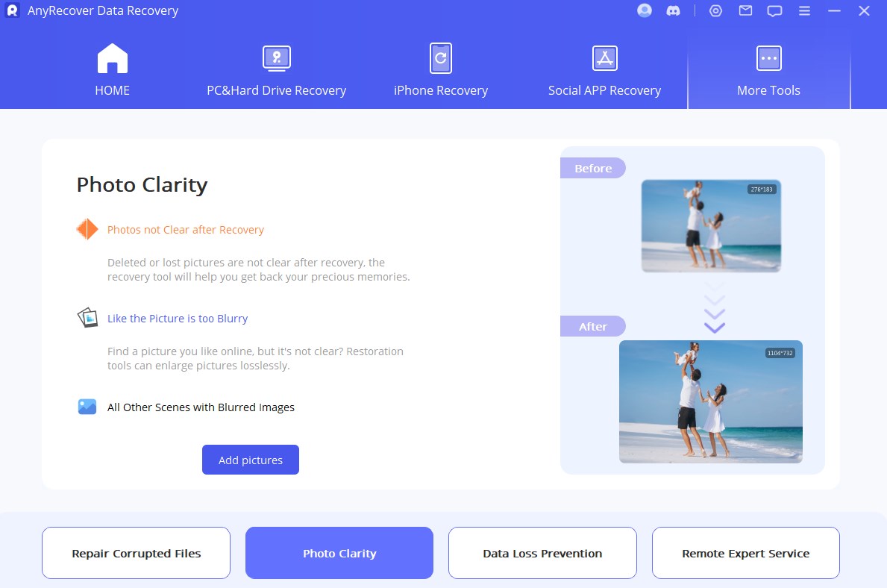Open the feedback chat bubble icon
Screen dimensions: 887x588
tap(774, 10)
